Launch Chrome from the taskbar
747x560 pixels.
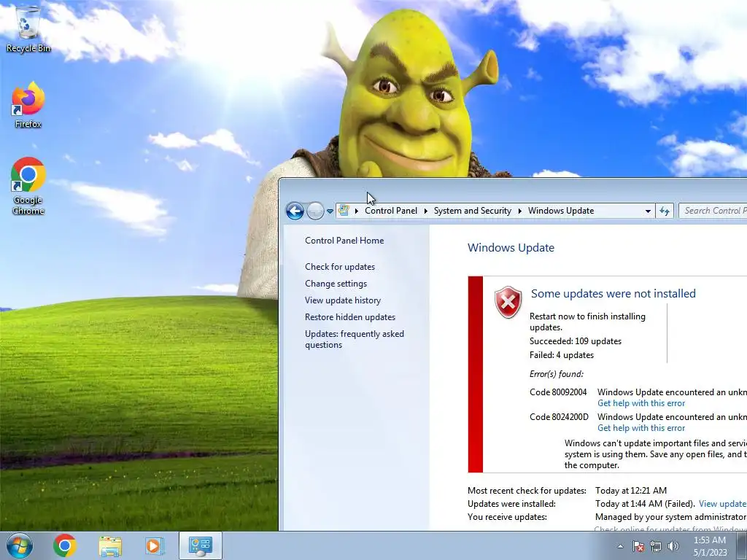65,545
